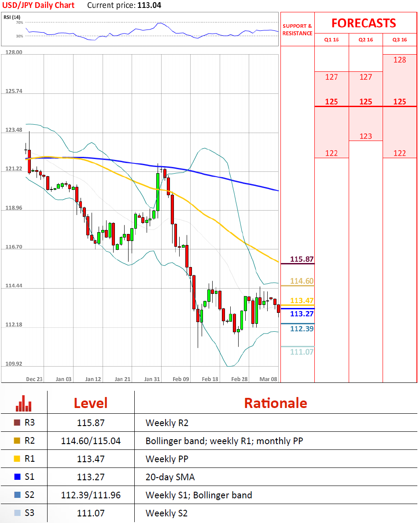Click the 109.92 price axis label
Viewport: 420px width, 523px height.
14,364
